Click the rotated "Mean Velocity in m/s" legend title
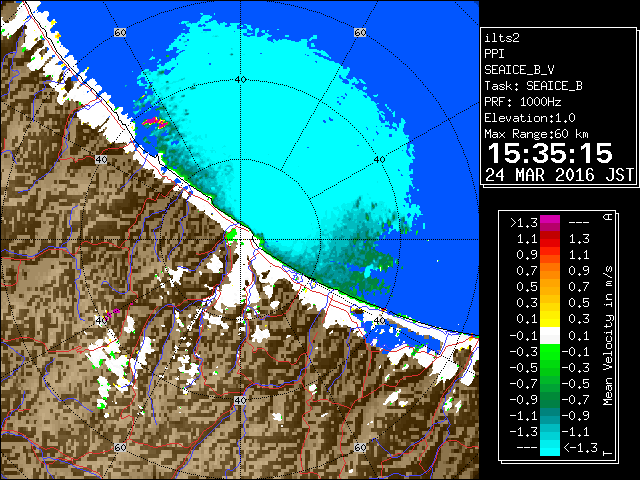 pos(608,336)
